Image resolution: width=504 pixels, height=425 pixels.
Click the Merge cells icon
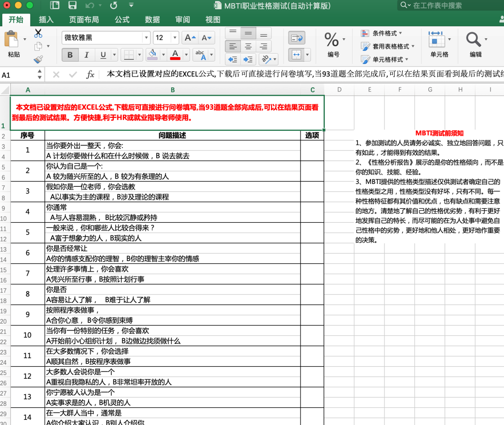click(x=296, y=55)
